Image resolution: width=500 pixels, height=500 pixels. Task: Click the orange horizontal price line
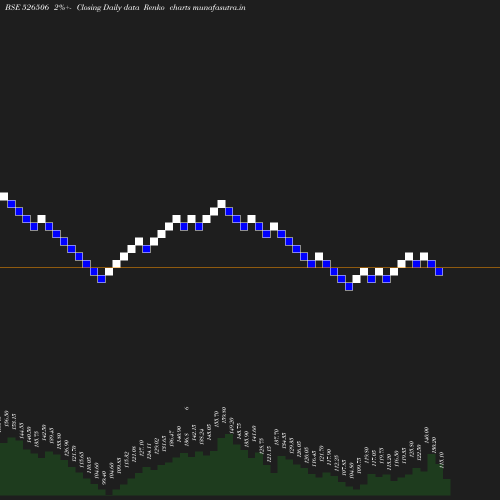(250, 267)
